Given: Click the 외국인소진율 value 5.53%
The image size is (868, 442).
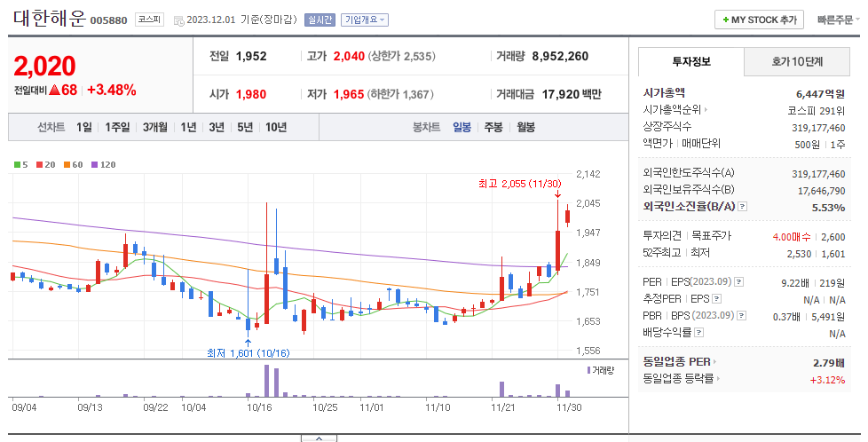Looking at the screenshot, I should pos(828,208).
